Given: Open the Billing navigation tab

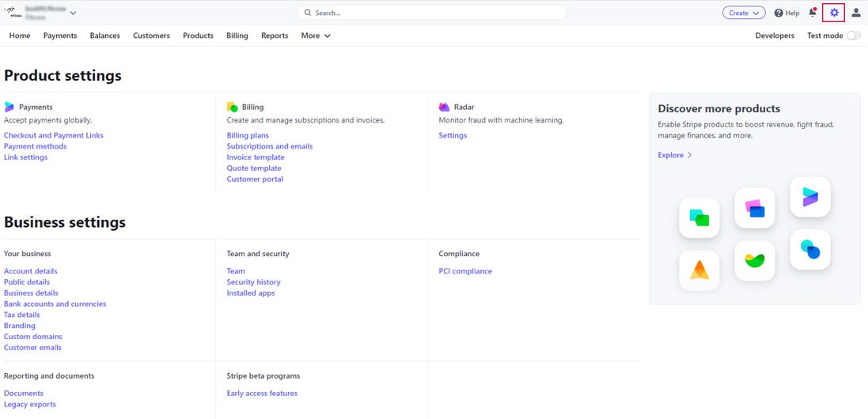Looking at the screenshot, I should click(237, 36).
